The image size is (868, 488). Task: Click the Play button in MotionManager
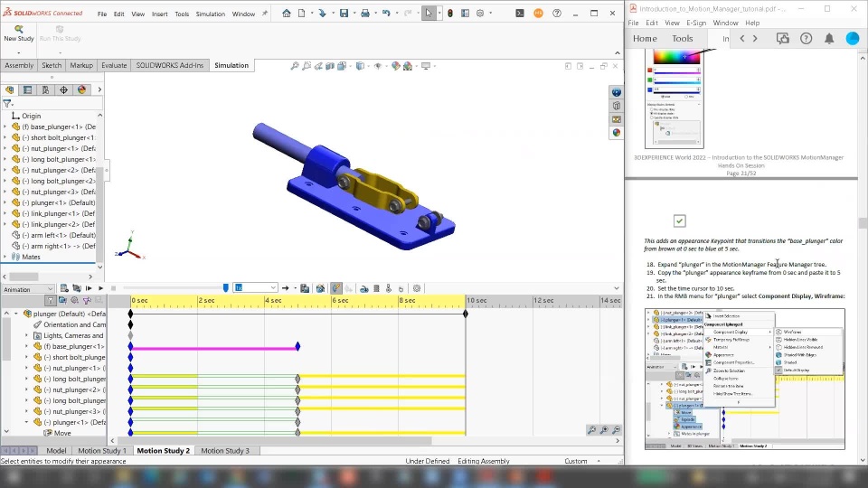click(x=100, y=288)
